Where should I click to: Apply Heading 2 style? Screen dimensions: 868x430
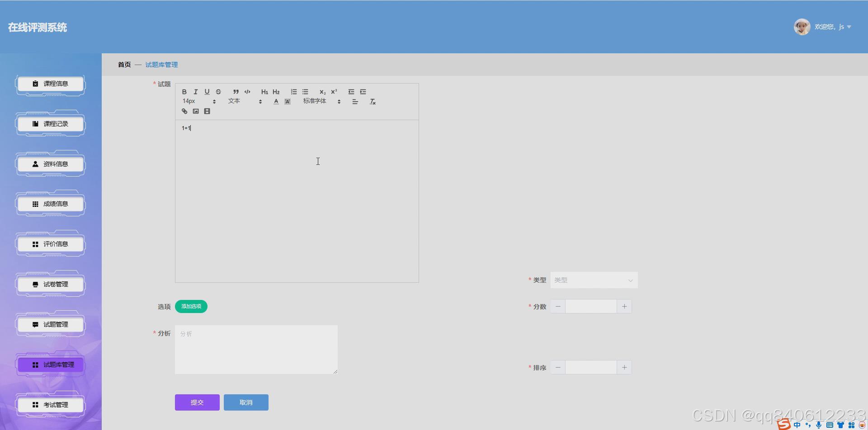click(x=276, y=92)
